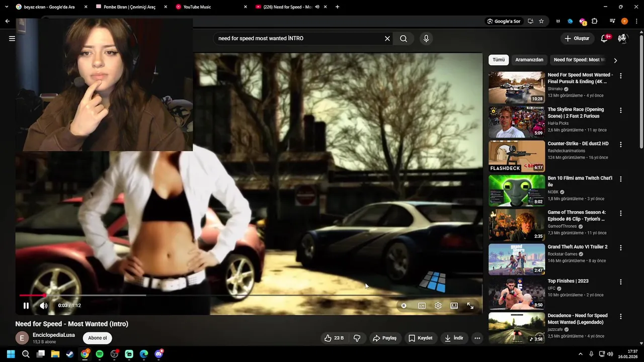Open Discord from the taskbar
This screenshot has width=644, height=362.
(159, 354)
